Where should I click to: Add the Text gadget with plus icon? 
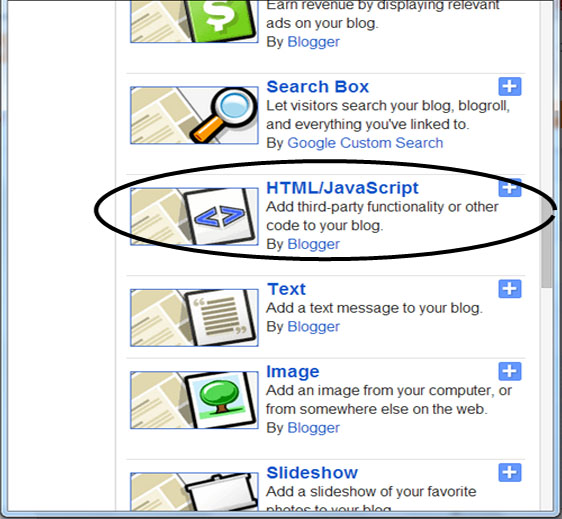(x=510, y=289)
